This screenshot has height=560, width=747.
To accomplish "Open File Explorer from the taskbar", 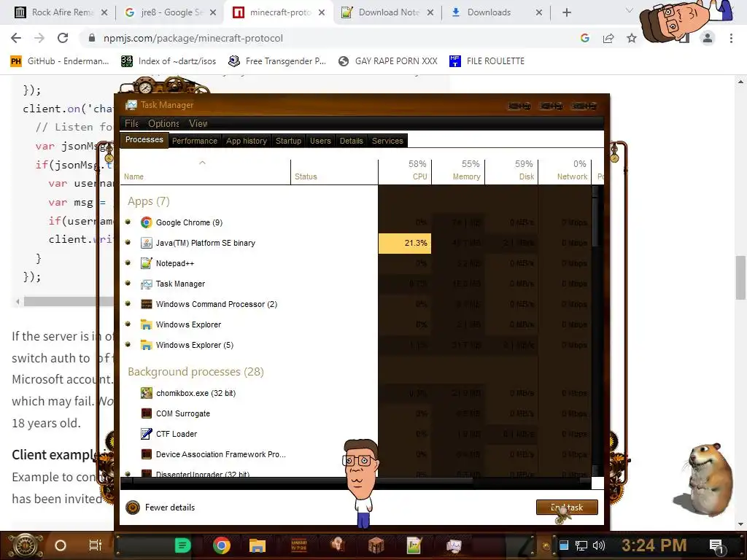I will pyautogui.click(x=258, y=545).
